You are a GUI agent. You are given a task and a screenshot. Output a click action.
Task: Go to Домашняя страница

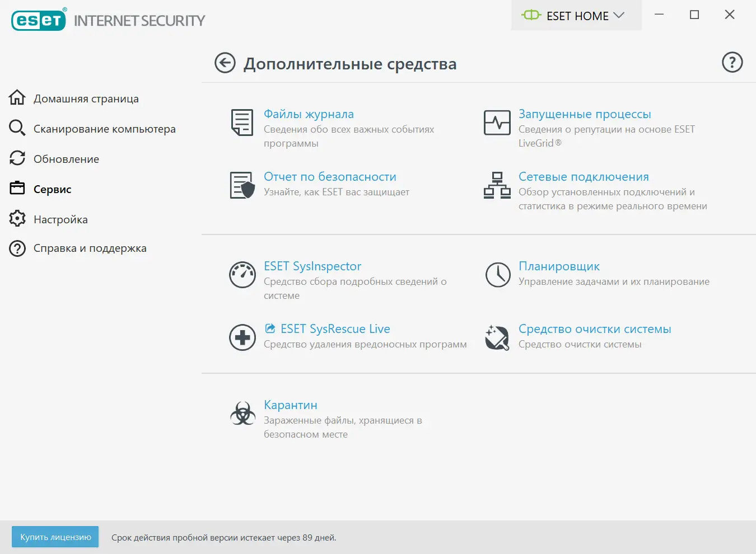coord(86,98)
